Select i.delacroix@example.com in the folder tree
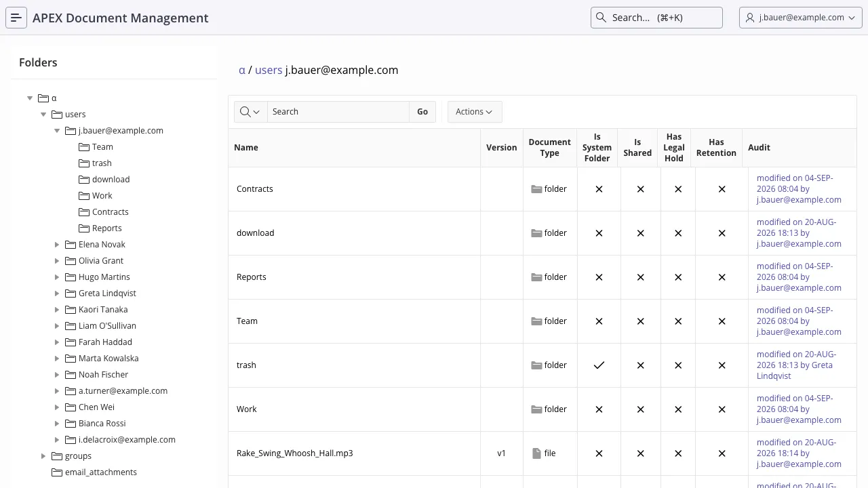 [127, 440]
